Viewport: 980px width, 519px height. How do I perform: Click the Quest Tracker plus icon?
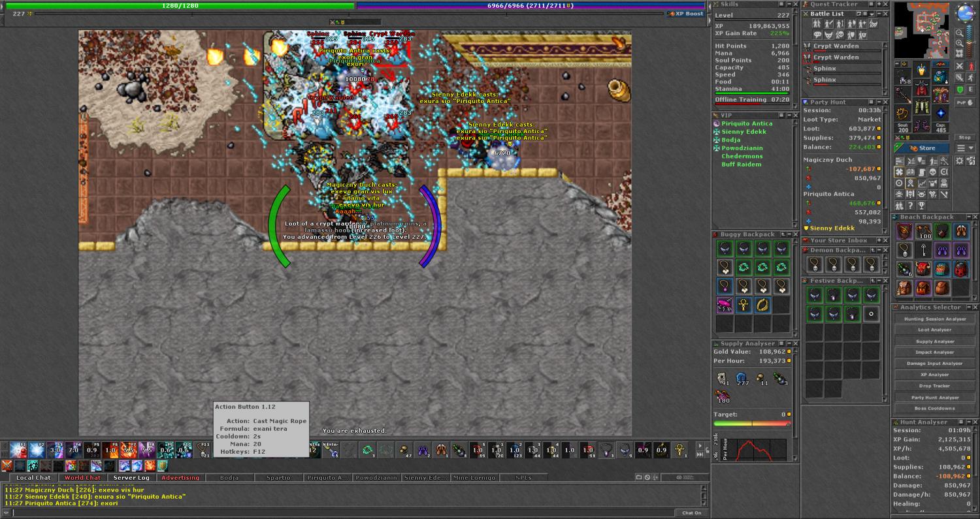[x=879, y=4]
